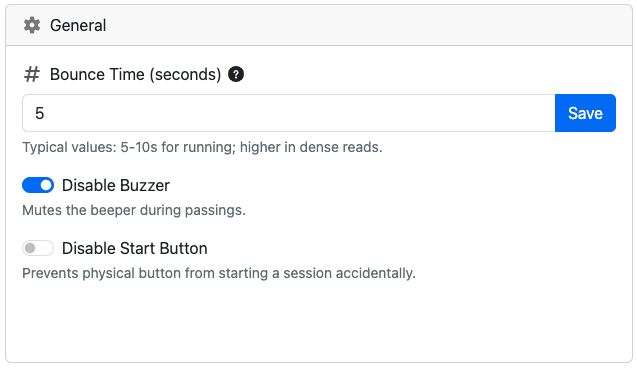Place cursor on the 5 in Bounce Time
The width and height of the screenshot is (637, 368).
[39, 113]
